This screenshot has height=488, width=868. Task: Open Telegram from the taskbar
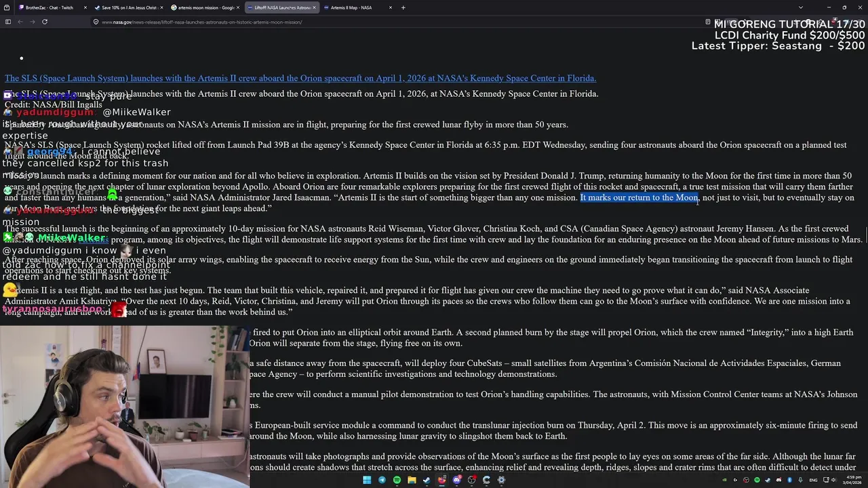[382, 480]
